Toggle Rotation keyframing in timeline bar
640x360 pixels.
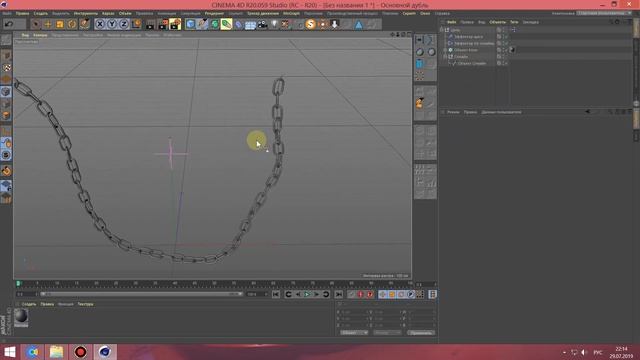[401, 294]
